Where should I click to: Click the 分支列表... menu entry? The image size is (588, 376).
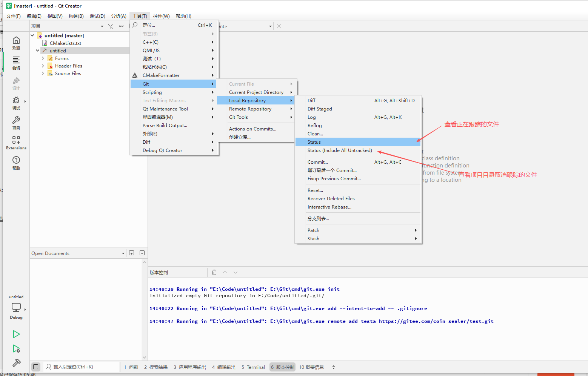click(358, 219)
